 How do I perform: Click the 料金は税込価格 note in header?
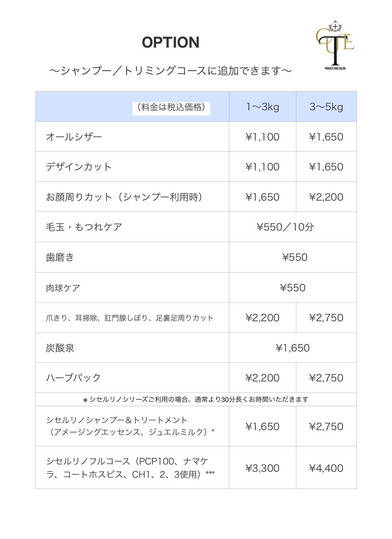(171, 107)
